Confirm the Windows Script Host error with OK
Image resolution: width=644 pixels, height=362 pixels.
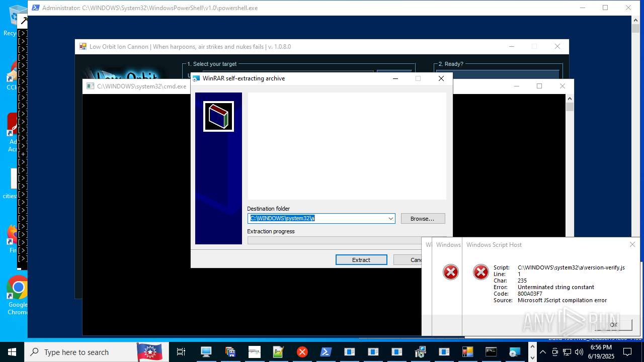[613, 325]
